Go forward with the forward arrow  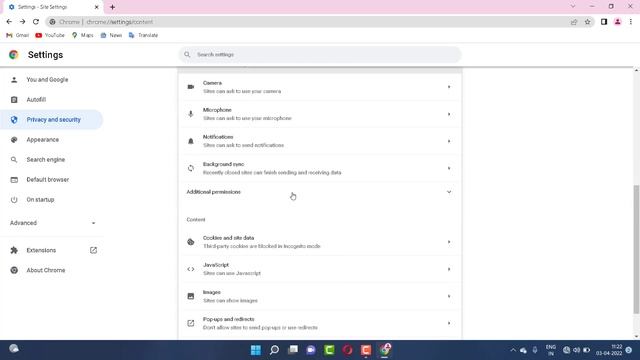(x=22, y=22)
